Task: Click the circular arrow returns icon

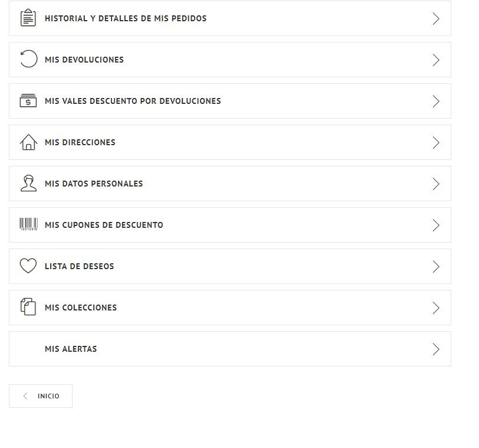Action: tap(28, 58)
